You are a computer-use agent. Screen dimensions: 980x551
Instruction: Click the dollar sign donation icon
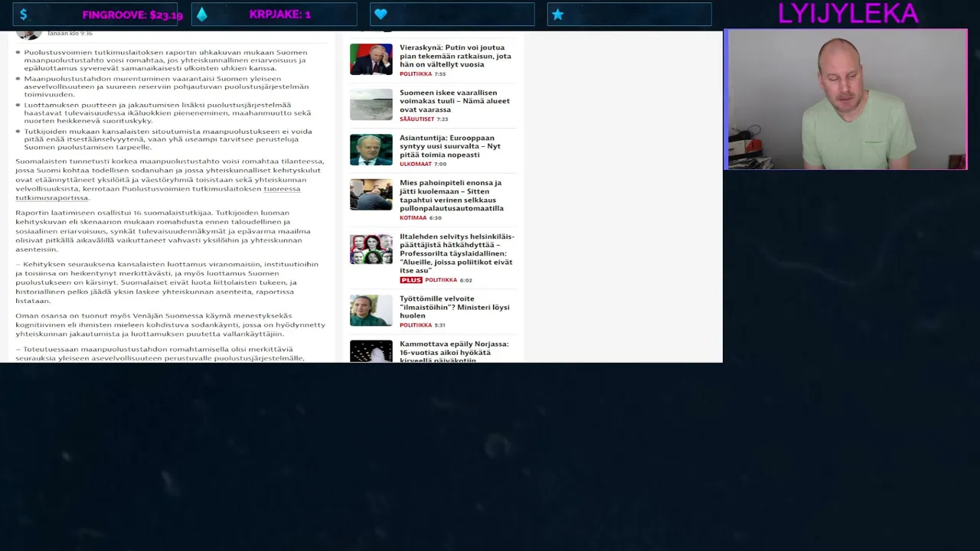pyautogui.click(x=24, y=15)
